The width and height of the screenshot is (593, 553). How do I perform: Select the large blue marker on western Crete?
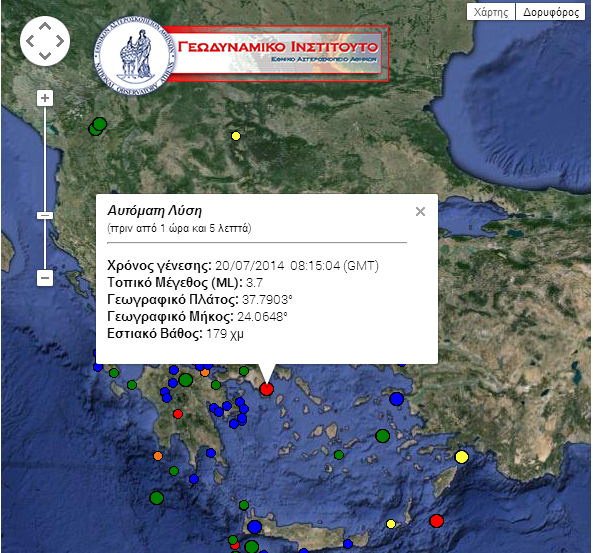[255, 527]
